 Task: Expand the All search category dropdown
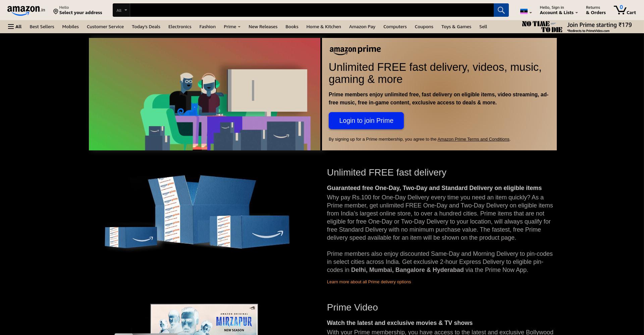121,10
